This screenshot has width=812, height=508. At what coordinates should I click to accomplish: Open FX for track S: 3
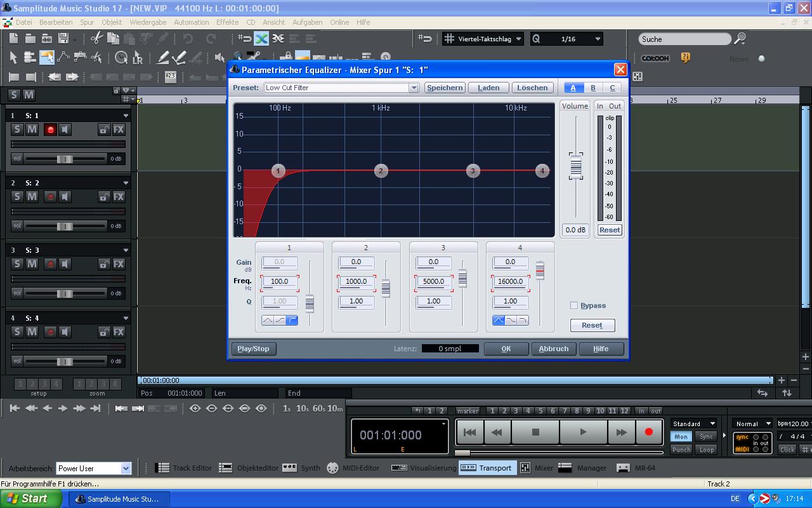tap(119, 264)
